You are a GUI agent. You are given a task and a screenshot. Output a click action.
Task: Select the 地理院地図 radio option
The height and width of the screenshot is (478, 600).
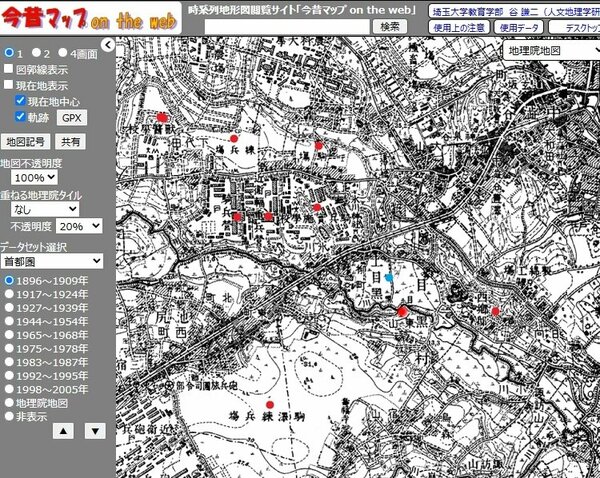[x=9, y=403]
